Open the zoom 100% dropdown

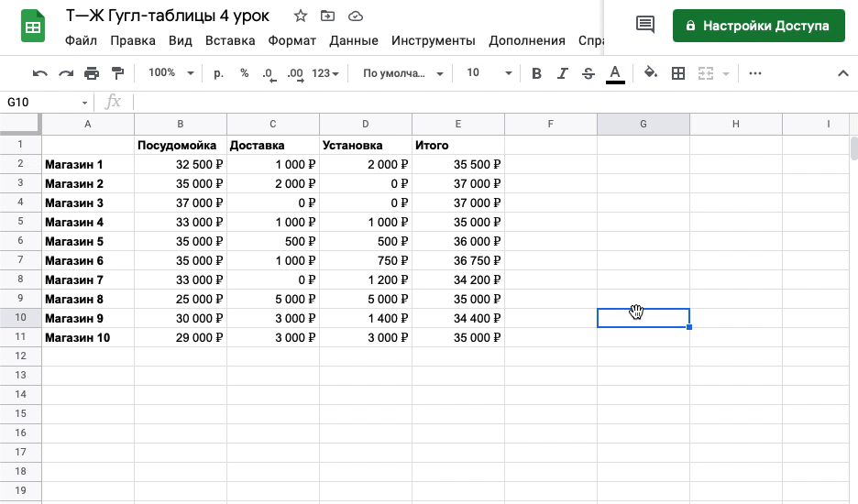pos(170,72)
